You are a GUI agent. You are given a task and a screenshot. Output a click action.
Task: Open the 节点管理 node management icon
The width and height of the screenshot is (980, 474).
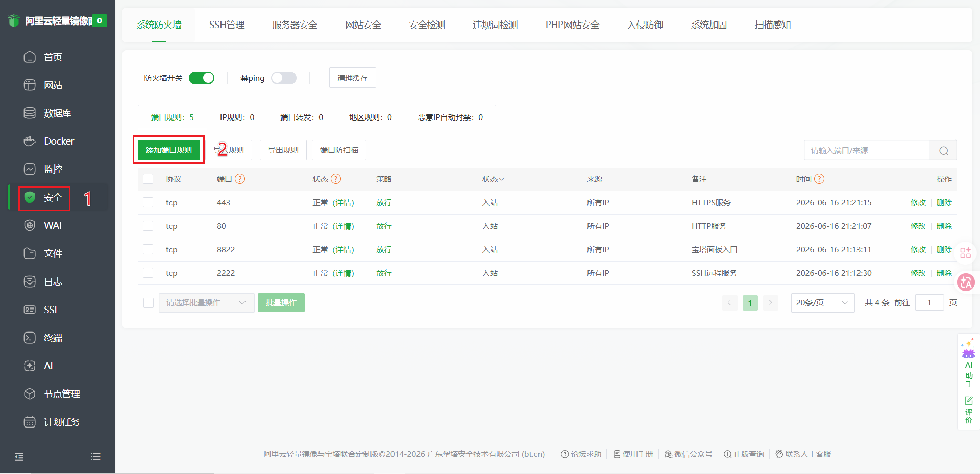[x=30, y=394]
